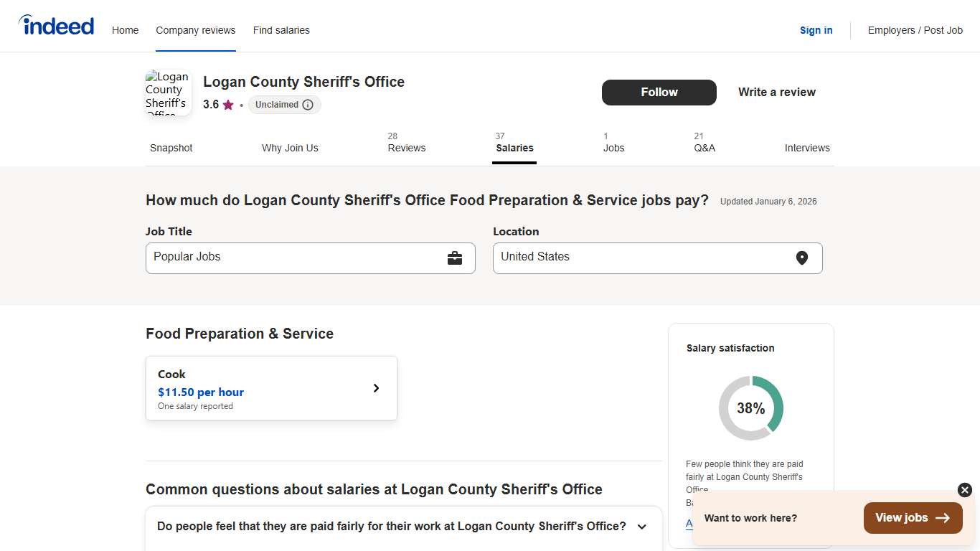This screenshot has height=551, width=980.
Task: Click the 38% salary satisfaction donut chart
Action: [x=750, y=408]
